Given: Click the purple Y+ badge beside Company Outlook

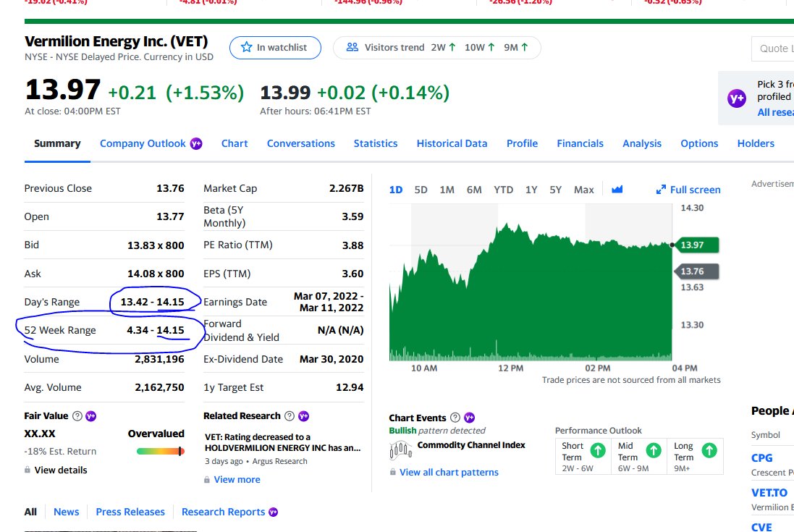Looking at the screenshot, I should click(x=196, y=144).
